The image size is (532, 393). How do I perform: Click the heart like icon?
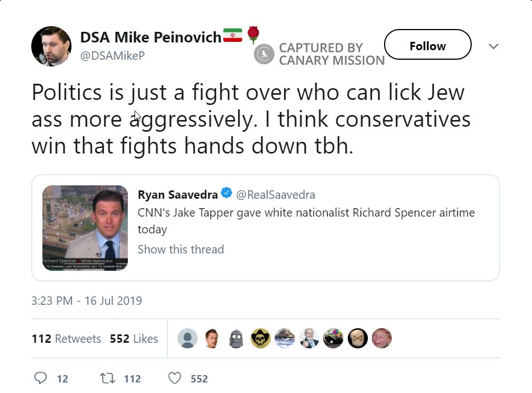click(175, 378)
